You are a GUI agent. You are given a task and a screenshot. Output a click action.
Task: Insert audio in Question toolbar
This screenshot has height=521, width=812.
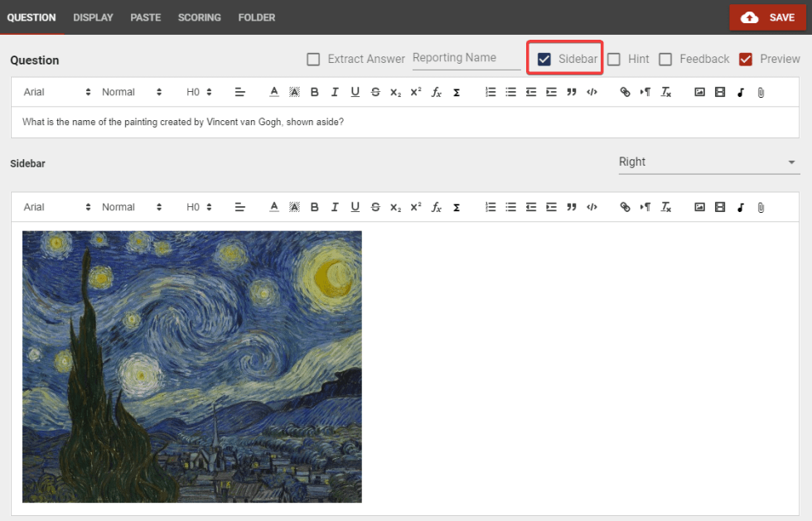741,92
